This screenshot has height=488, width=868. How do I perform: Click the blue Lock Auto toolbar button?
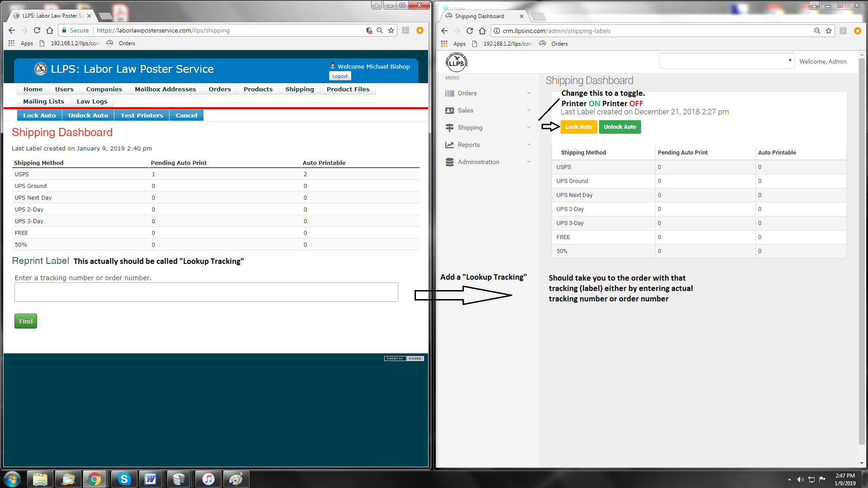39,116
